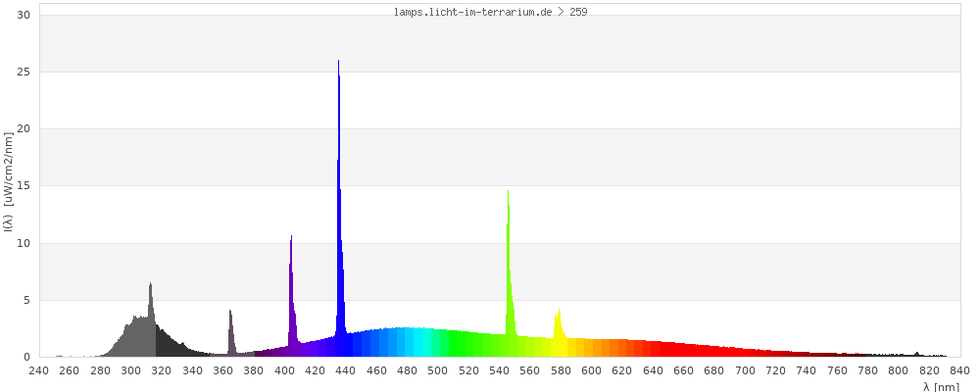Select the 360 x-axis tick label

(x=222, y=370)
